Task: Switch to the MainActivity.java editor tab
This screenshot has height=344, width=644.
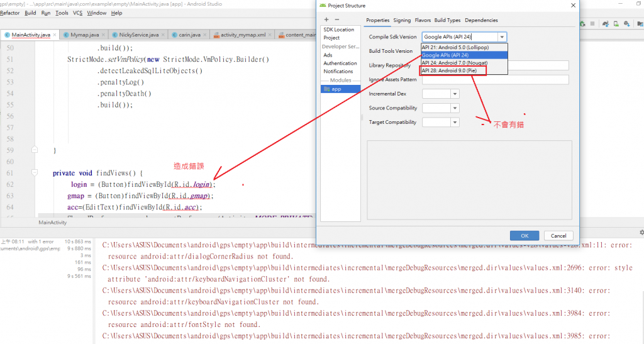Action: (31, 35)
